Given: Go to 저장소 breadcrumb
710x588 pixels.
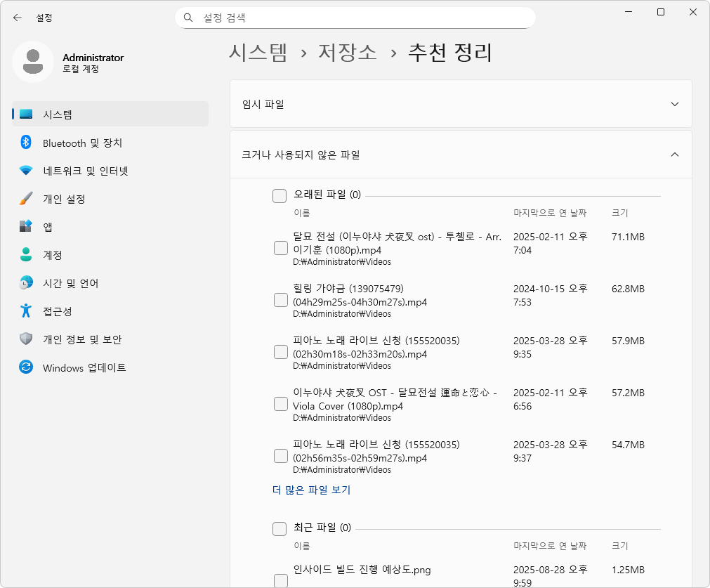Looking at the screenshot, I should (348, 52).
